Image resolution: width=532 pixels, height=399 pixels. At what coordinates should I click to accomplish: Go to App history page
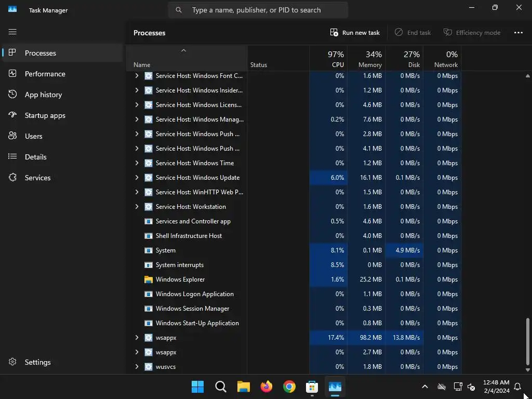62,95
